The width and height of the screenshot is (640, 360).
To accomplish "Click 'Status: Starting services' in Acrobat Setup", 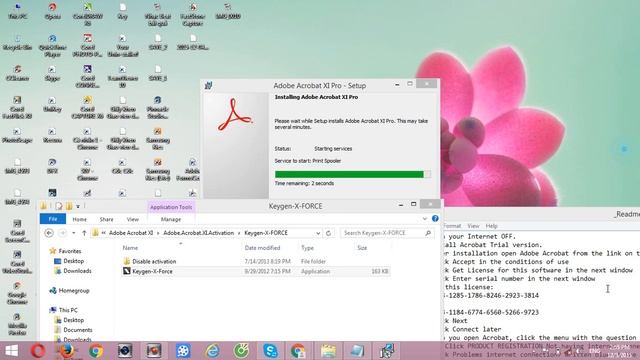I will click(x=313, y=149).
